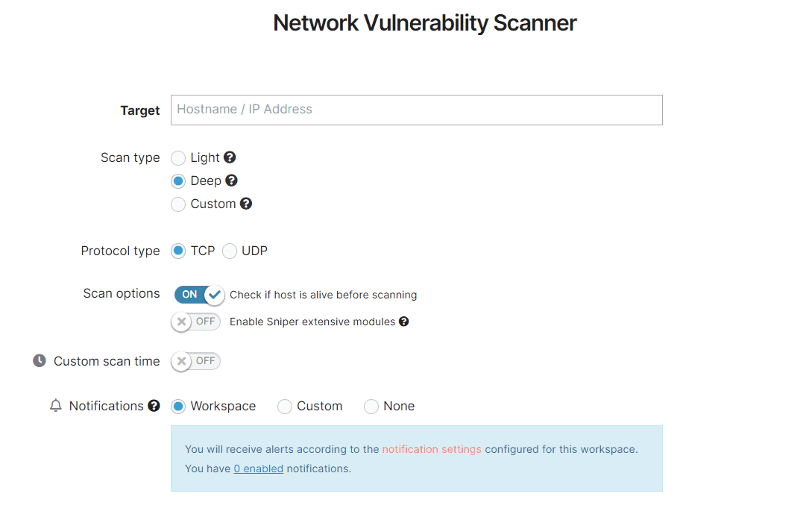
Task: Click the 0 enabled notifications link
Action: click(x=258, y=468)
